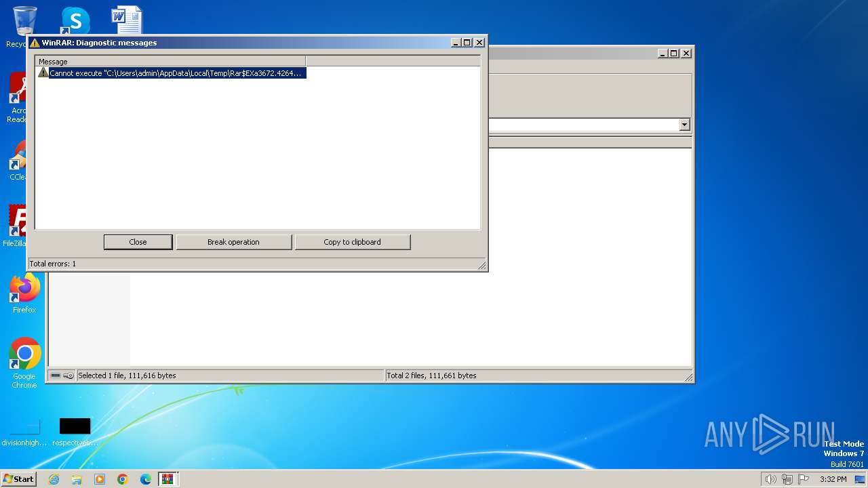Select the respectiveb desktop file
The image size is (868, 488).
pyautogui.click(x=75, y=432)
